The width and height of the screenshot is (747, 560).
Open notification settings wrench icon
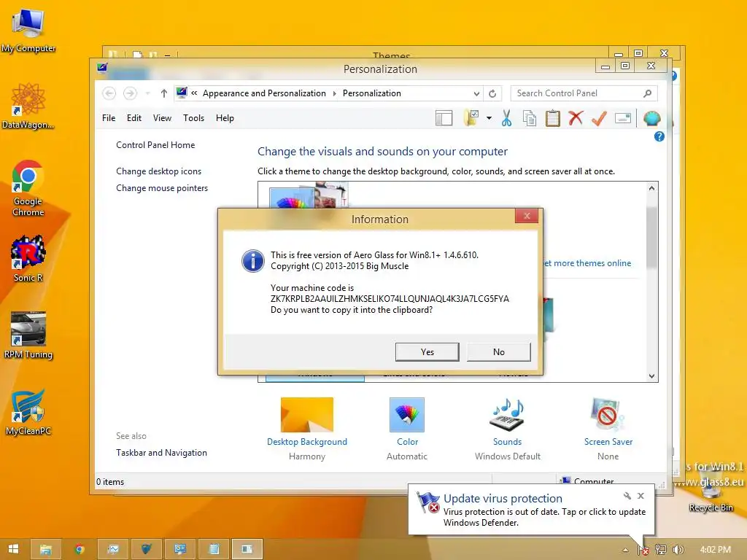[x=627, y=496]
